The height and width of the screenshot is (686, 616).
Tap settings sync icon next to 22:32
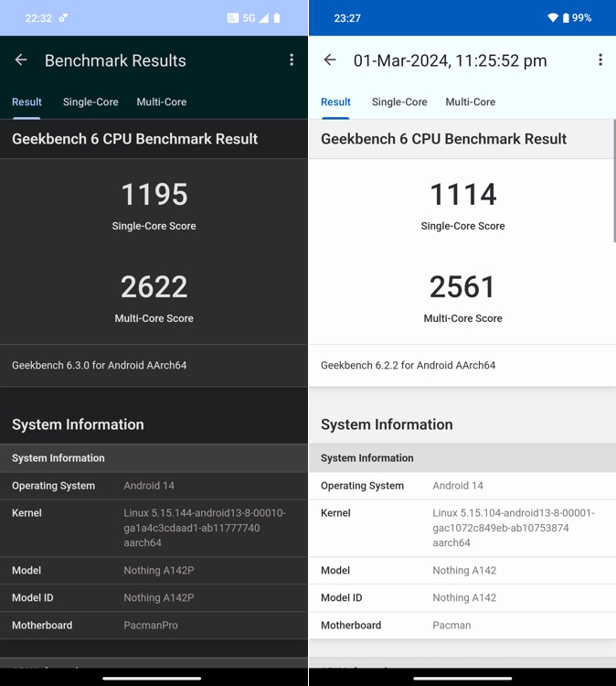(63, 18)
